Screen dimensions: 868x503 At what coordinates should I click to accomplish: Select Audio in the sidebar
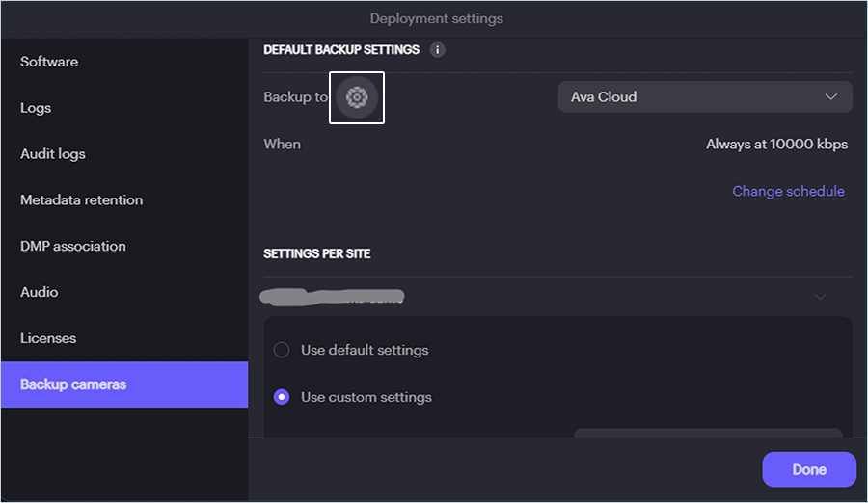tap(40, 292)
